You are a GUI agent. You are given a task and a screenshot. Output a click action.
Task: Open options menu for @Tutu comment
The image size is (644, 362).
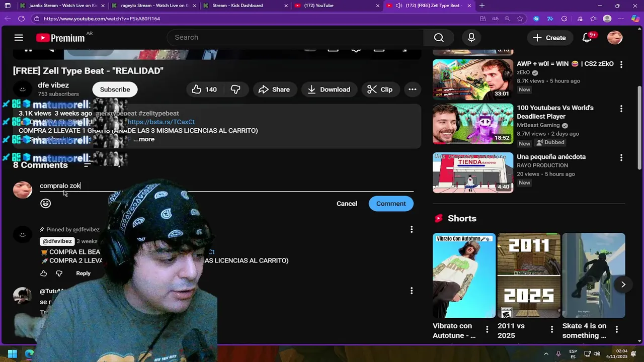click(412, 291)
